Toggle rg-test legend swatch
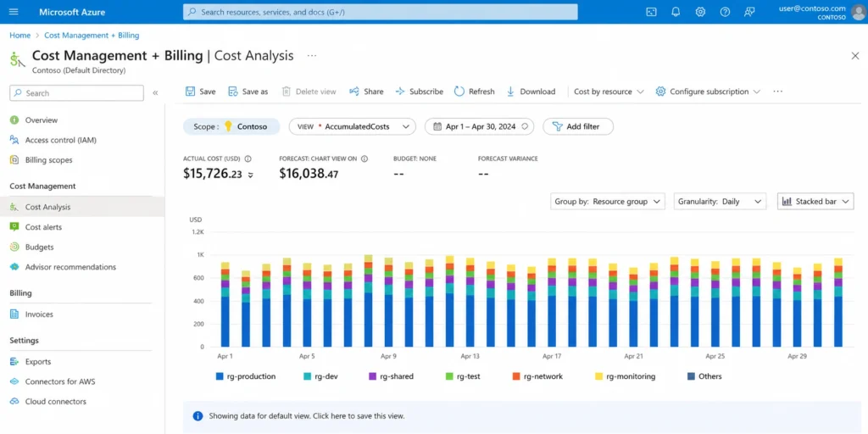The width and height of the screenshot is (868, 434). point(449,376)
